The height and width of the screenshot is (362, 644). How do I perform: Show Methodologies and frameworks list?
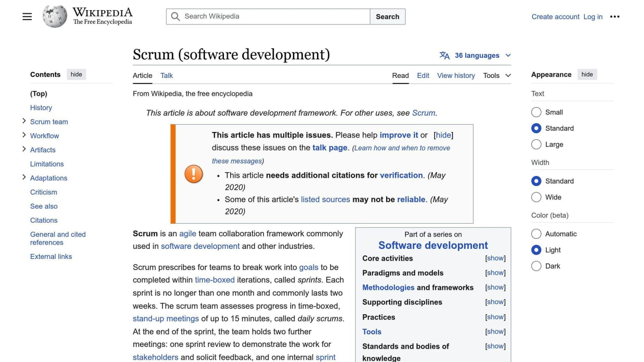click(x=495, y=287)
